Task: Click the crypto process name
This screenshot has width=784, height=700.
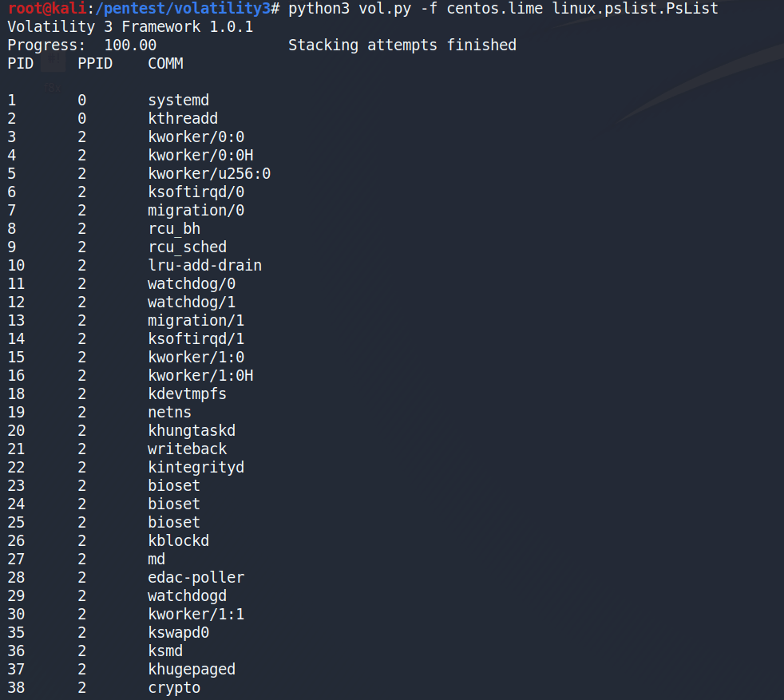Action: pyautogui.click(x=174, y=687)
